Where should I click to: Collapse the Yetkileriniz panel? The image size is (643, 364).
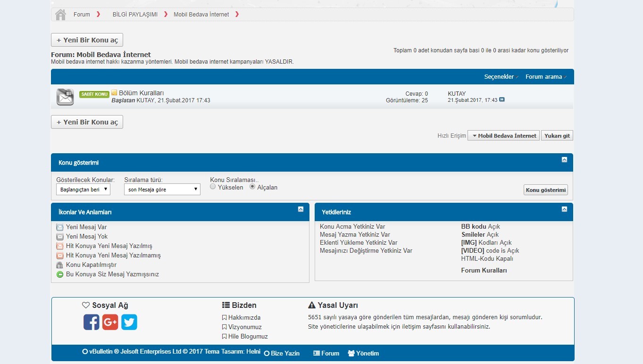[x=564, y=209]
